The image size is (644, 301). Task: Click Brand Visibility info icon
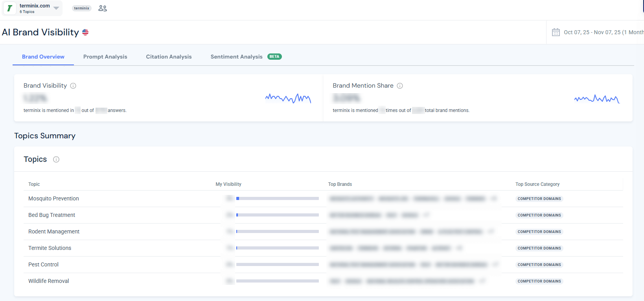[x=73, y=86]
